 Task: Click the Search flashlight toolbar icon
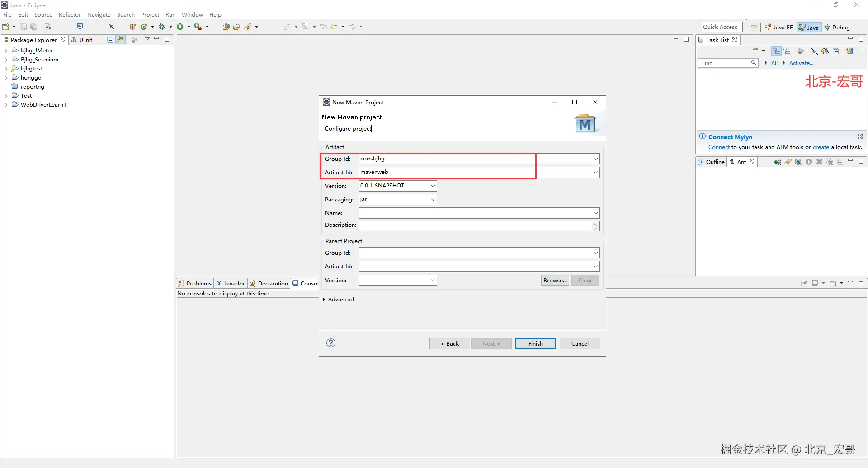click(x=248, y=27)
